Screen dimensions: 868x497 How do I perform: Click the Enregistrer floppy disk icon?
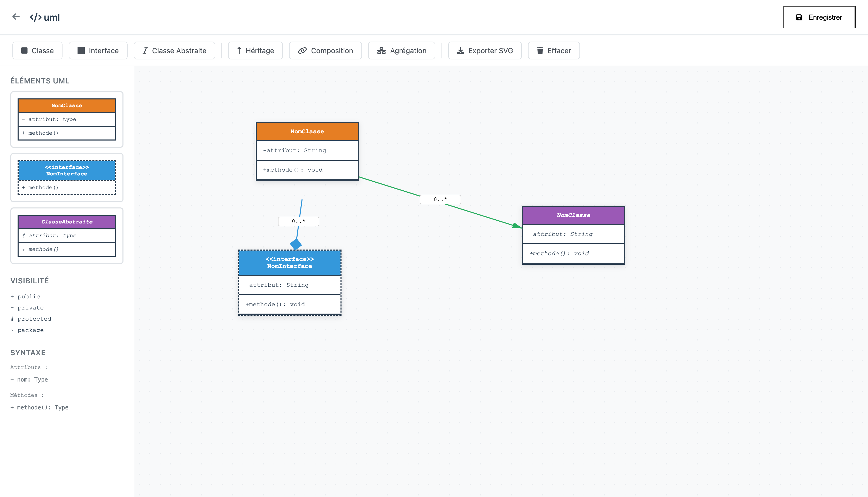pyautogui.click(x=799, y=17)
